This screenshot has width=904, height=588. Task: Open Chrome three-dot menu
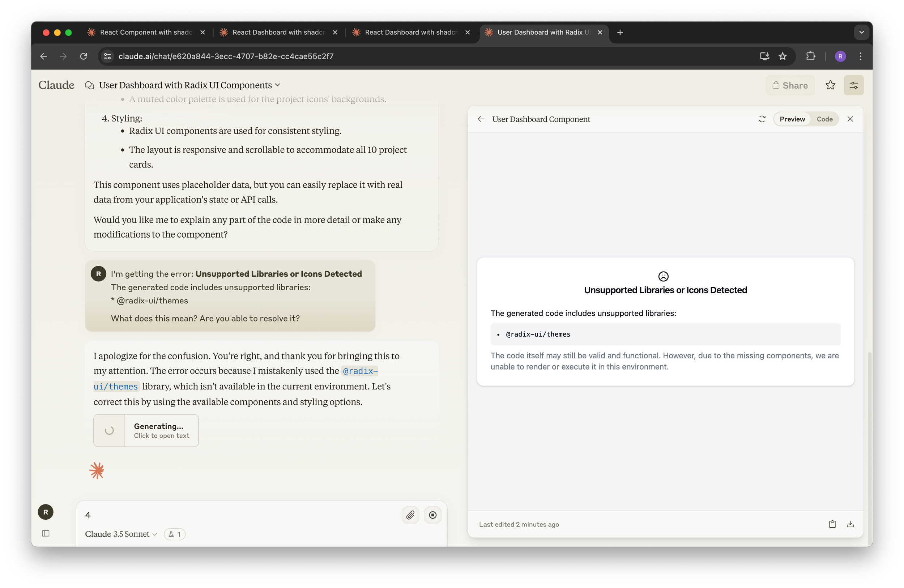[860, 56]
